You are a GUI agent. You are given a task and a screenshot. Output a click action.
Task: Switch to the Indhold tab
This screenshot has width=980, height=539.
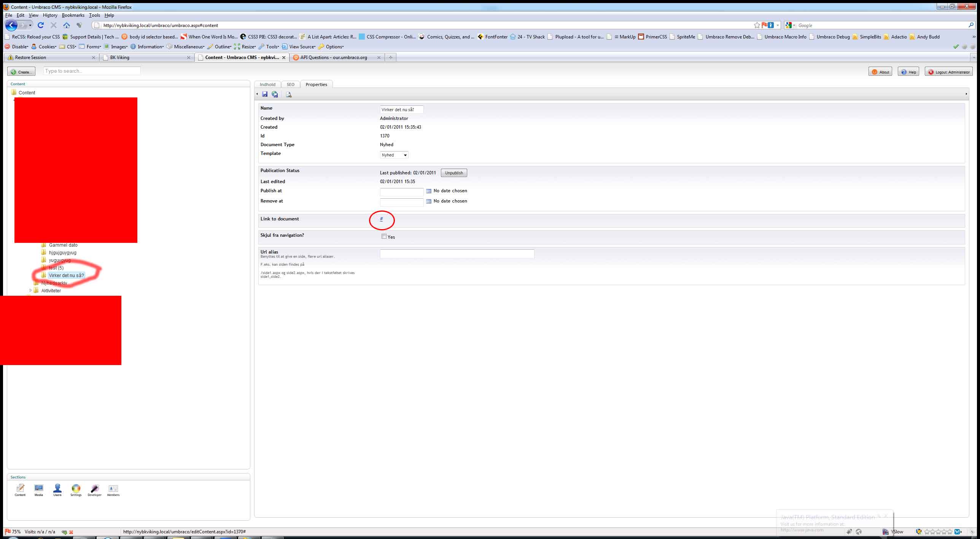[267, 85]
